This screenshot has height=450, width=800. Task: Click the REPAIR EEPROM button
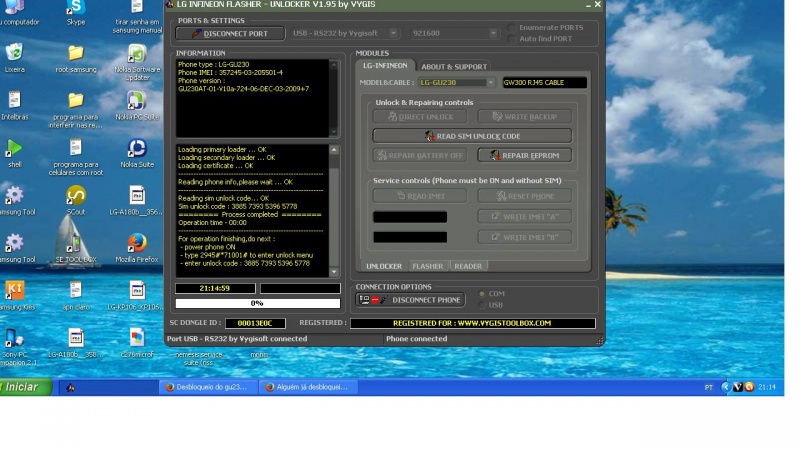point(524,156)
